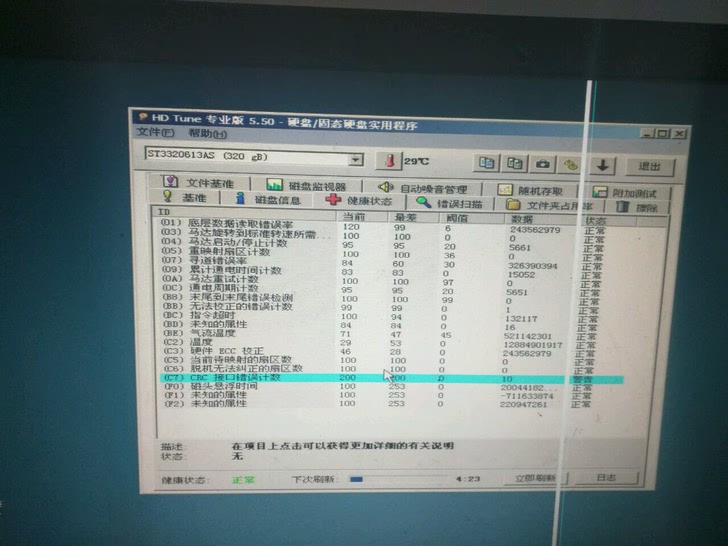Select row (C3) 硬件 ECC 校正

click(x=389, y=351)
